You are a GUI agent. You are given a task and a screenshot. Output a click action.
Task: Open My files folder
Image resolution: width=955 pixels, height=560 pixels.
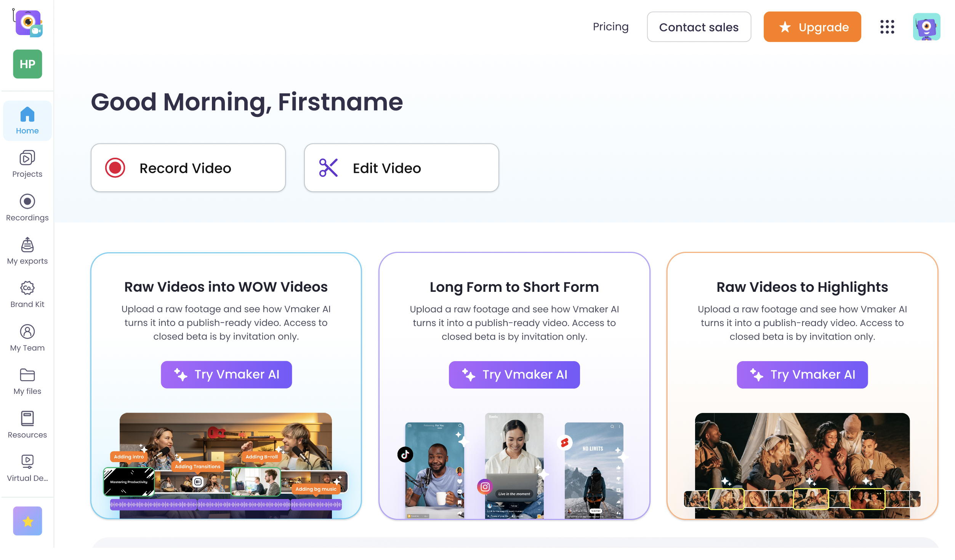[27, 381]
